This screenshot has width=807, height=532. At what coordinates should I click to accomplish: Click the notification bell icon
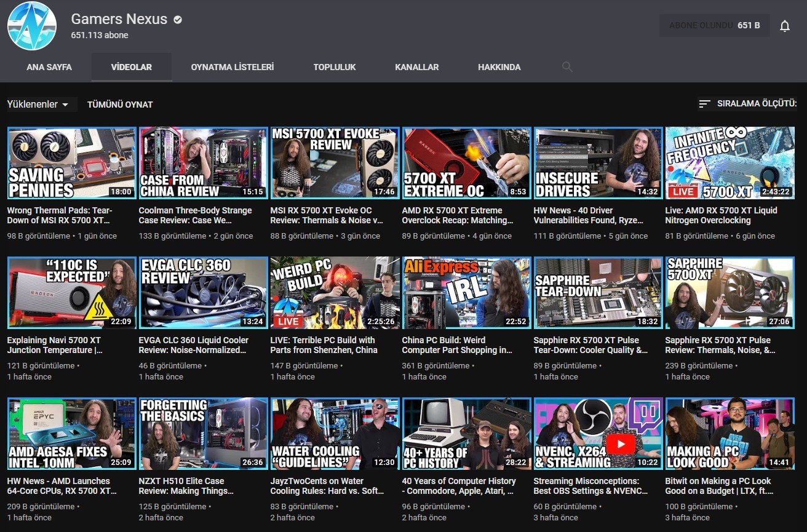point(784,26)
